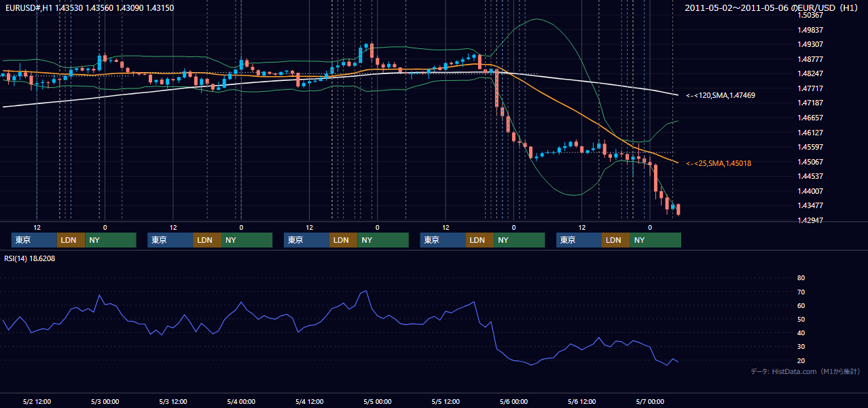Click the 1.44007 price axis label
Screen dimensions: 868x408
pos(810,191)
